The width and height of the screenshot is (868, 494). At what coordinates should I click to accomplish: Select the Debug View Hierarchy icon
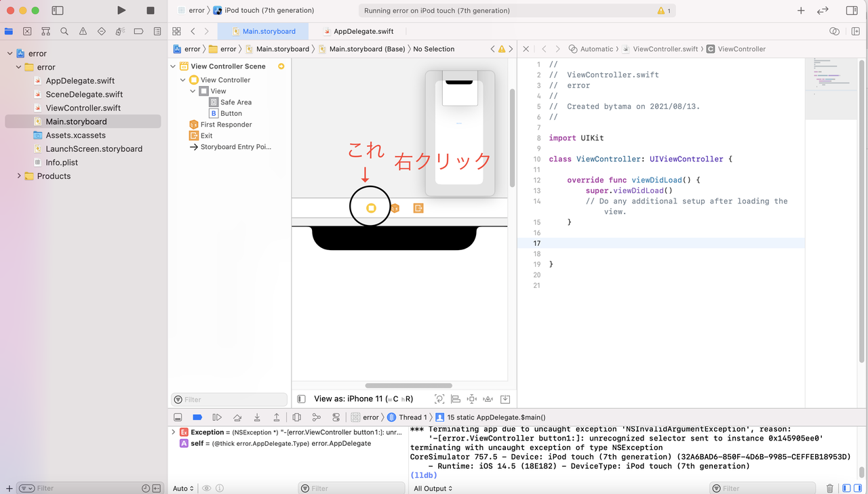coord(297,417)
